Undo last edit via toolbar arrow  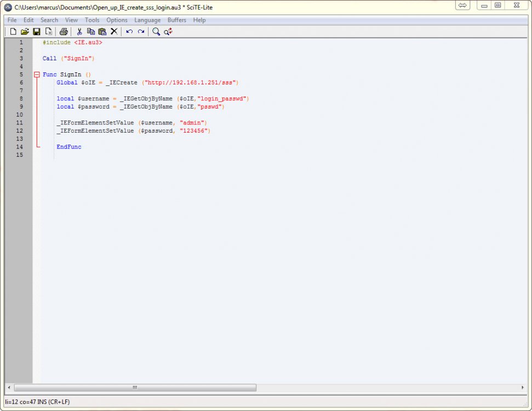coord(129,32)
